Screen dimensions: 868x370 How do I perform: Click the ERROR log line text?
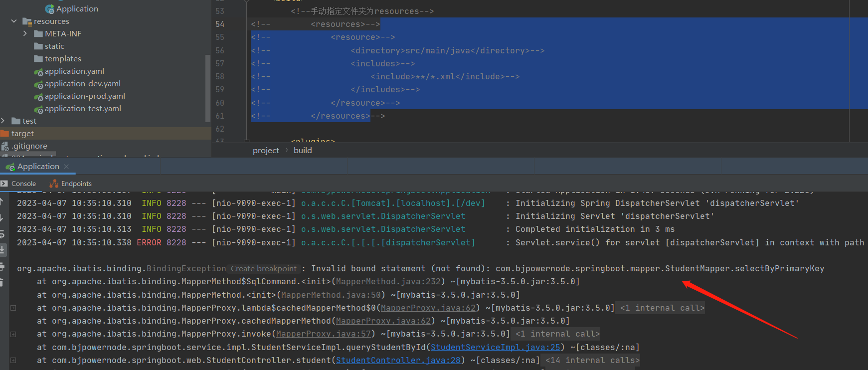[440, 243]
